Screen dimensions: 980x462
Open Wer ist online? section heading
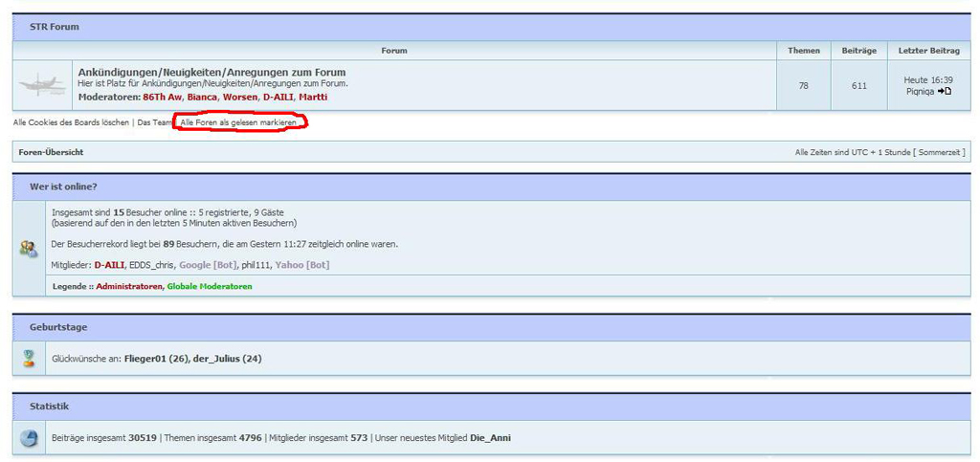point(63,187)
